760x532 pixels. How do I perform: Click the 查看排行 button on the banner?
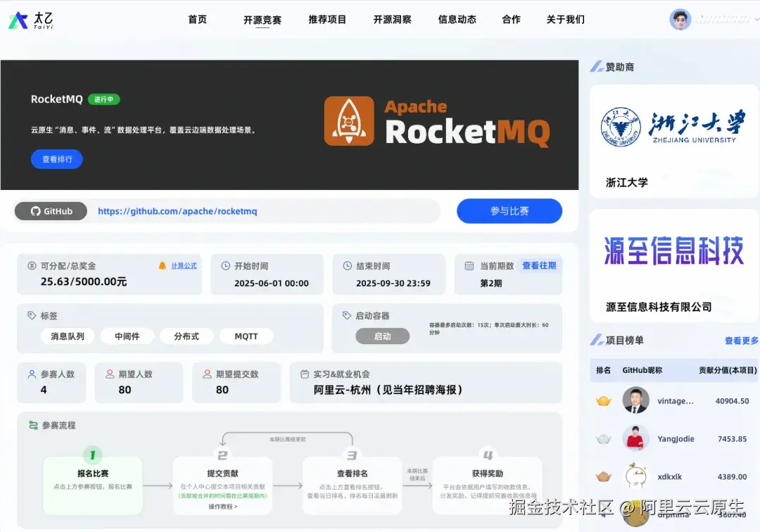[x=57, y=159]
